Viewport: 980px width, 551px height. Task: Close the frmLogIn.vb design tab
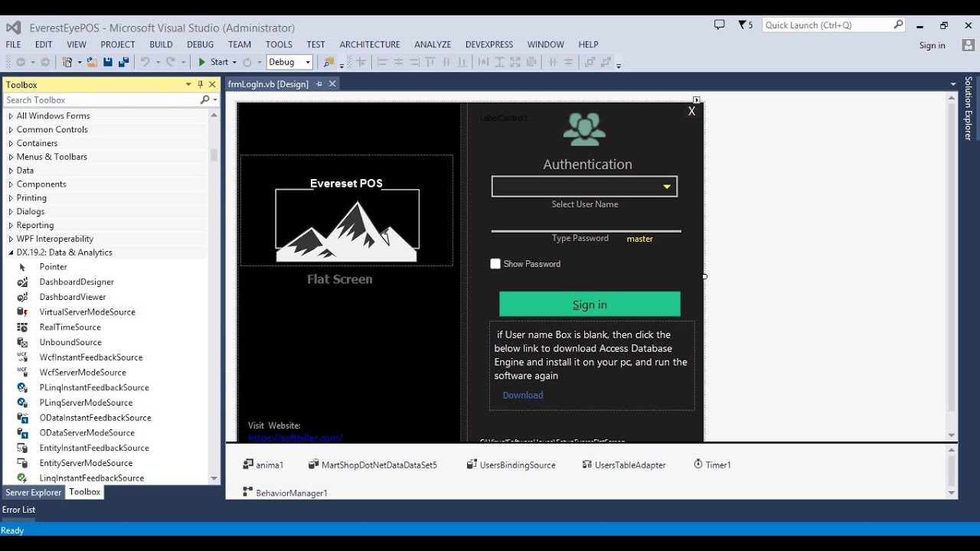pyautogui.click(x=332, y=84)
